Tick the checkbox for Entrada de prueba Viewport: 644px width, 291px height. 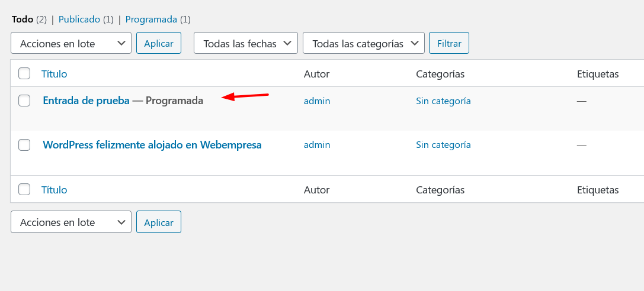[x=24, y=101]
